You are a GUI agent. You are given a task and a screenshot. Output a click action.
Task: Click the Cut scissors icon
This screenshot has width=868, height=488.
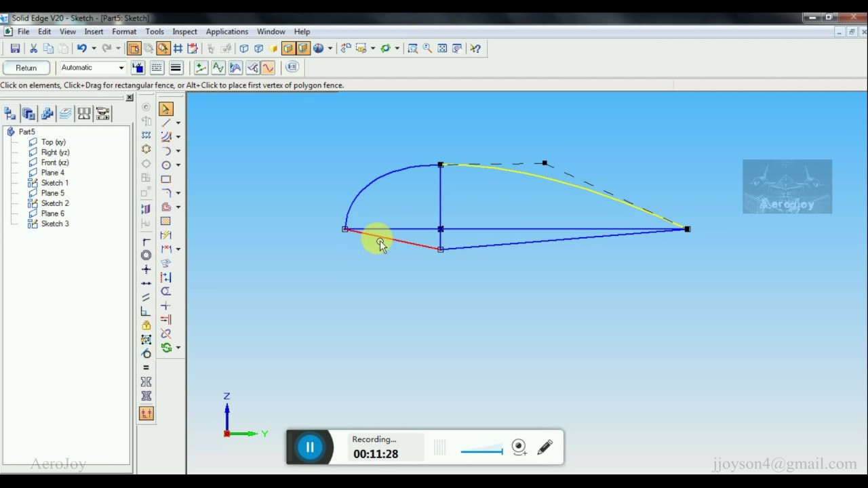pos(33,48)
